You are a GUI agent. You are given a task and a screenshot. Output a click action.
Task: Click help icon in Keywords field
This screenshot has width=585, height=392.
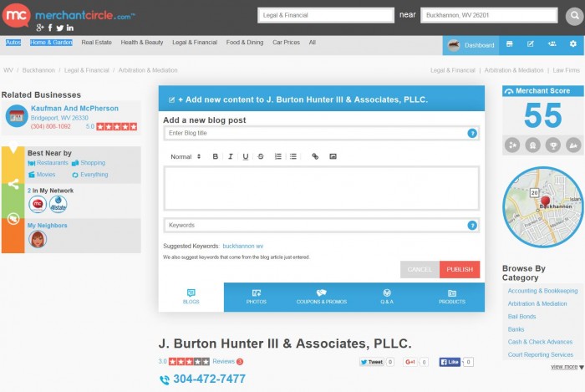tap(472, 226)
